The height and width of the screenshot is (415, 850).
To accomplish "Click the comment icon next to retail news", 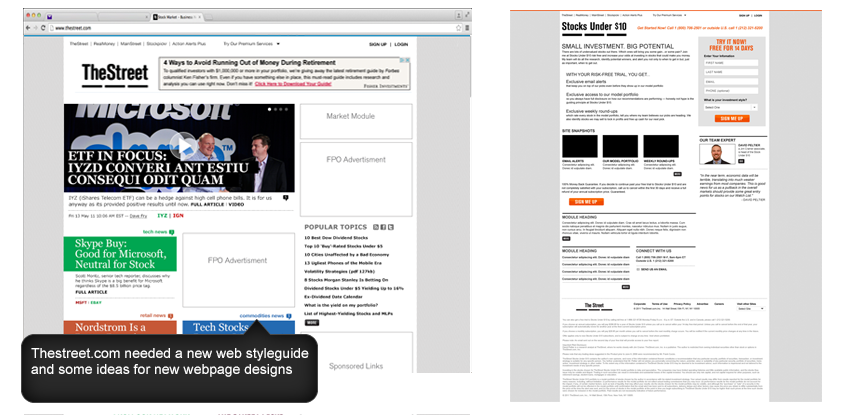I will click(x=171, y=316).
